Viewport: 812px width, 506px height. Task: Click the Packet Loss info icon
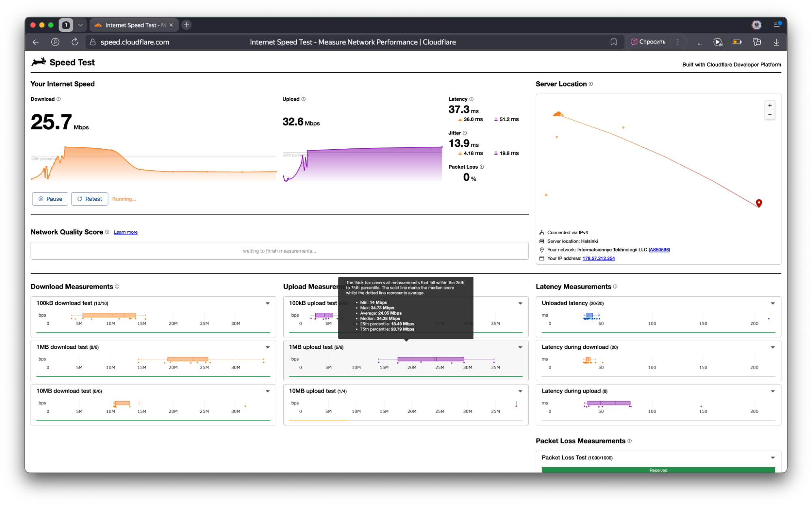click(481, 167)
